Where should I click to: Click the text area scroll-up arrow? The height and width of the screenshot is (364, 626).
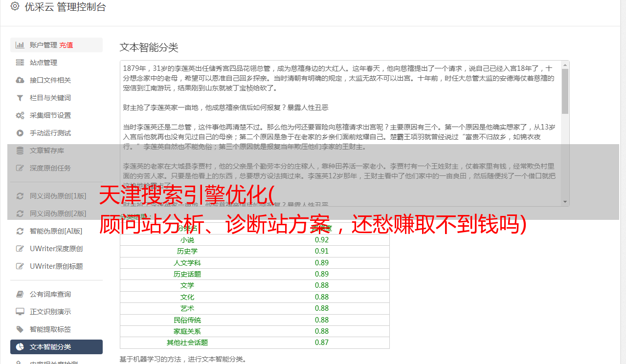tap(565, 64)
